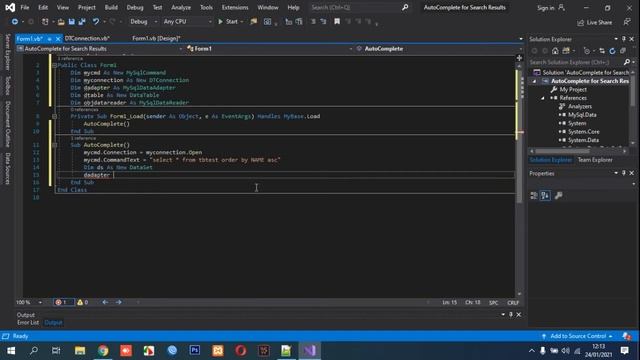The height and width of the screenshot is (360, 640).
Task: Click the error count indicator
Action: pyautogui.click(x=63, y=302)
